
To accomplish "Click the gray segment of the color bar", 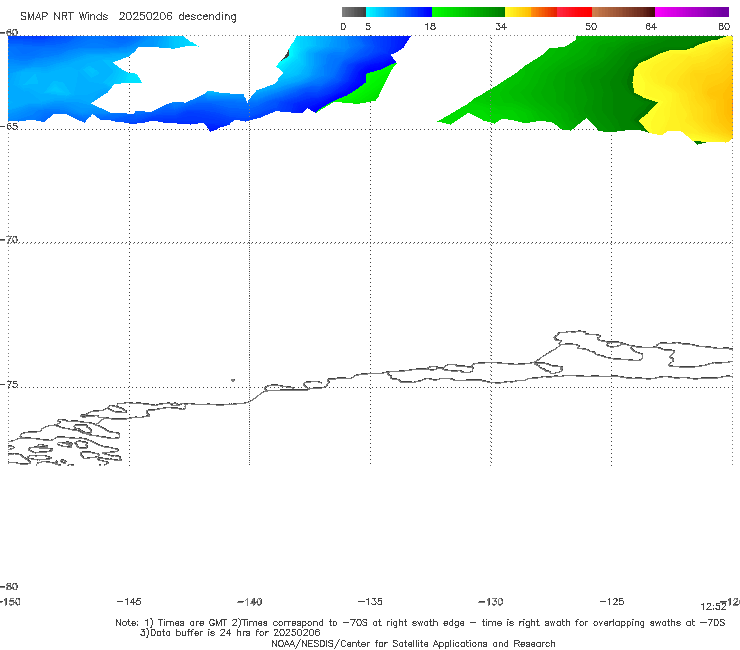I will pyautogui.click(x=354, y=12).
